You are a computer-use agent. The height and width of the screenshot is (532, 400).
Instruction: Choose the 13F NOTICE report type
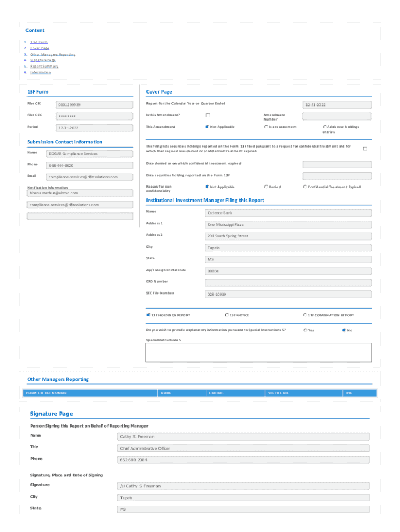(227, 315)
